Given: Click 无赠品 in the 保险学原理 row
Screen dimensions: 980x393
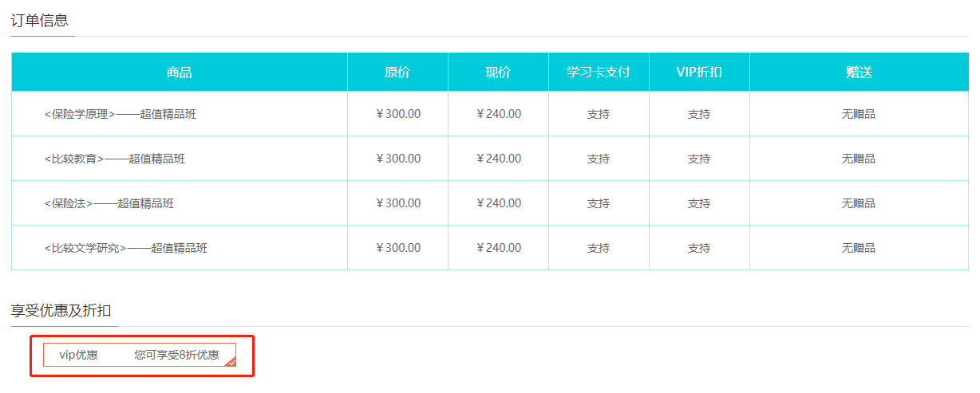Looking at the screenshot, I should [859, 114].
